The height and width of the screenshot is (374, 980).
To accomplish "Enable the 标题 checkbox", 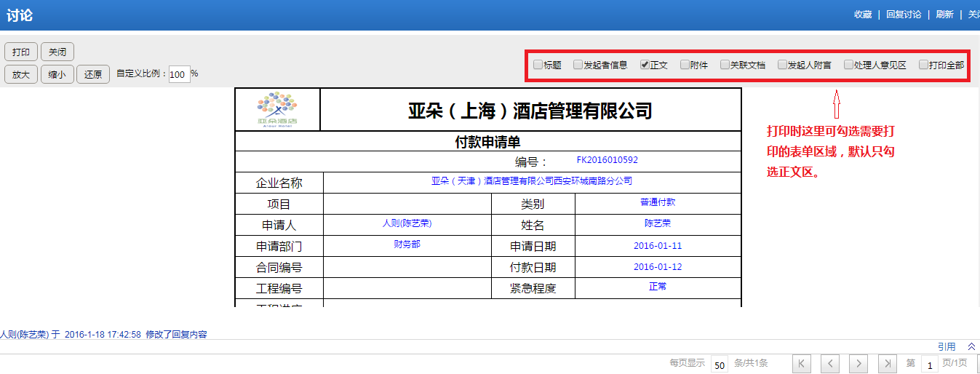I will 538,64.
